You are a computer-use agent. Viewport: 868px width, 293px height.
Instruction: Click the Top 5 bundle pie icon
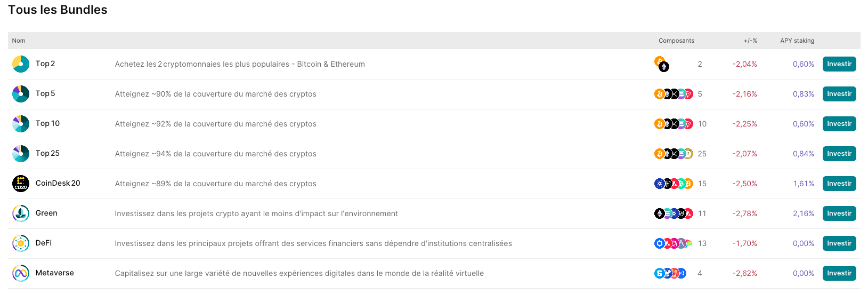point(21,94)
